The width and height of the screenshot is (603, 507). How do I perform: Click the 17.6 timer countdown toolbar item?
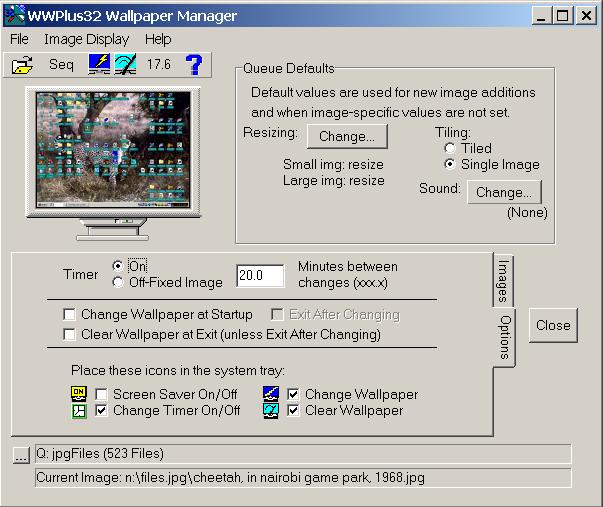(x=159, y=64)
